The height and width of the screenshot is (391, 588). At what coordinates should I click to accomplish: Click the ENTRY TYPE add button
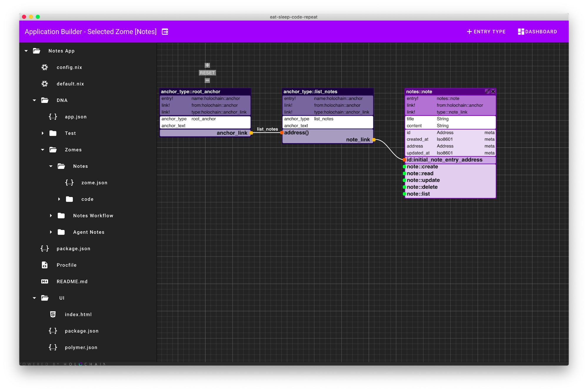click(486, 32)
